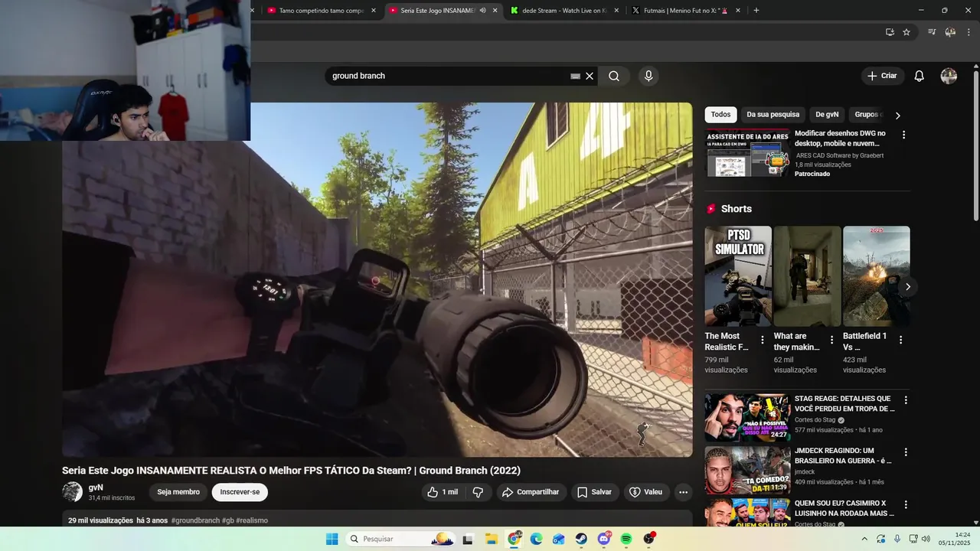The image size is (980, 551).
Task: Open the PTSD Simulator short thumbnail
Action: pos(738,276)
